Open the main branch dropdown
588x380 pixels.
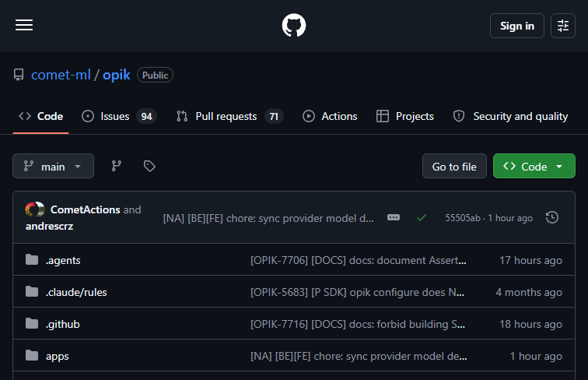pos(53,166)
